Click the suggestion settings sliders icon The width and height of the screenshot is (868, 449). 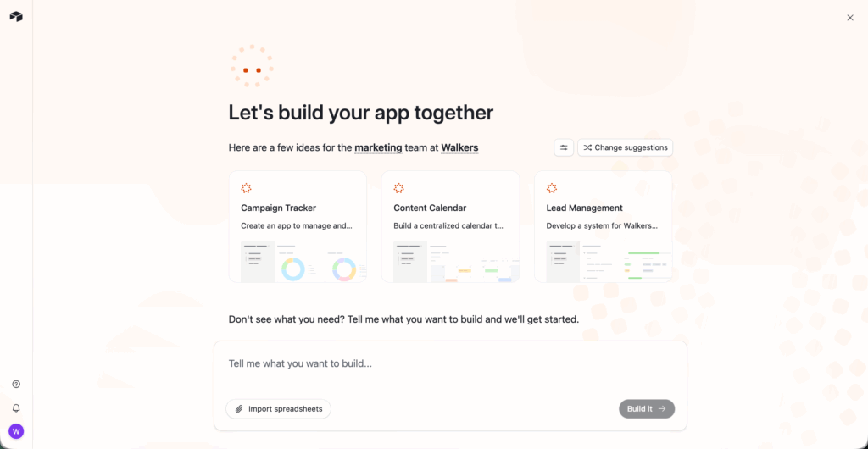(564, 147)
